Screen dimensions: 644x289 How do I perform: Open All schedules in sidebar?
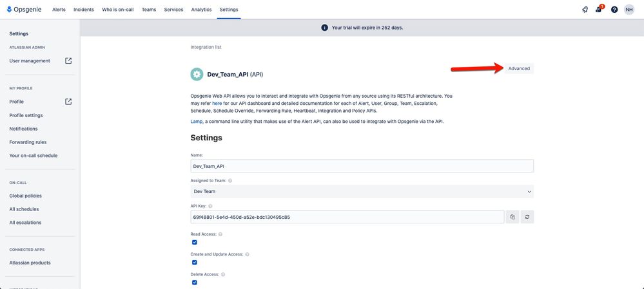coord(24,209)
